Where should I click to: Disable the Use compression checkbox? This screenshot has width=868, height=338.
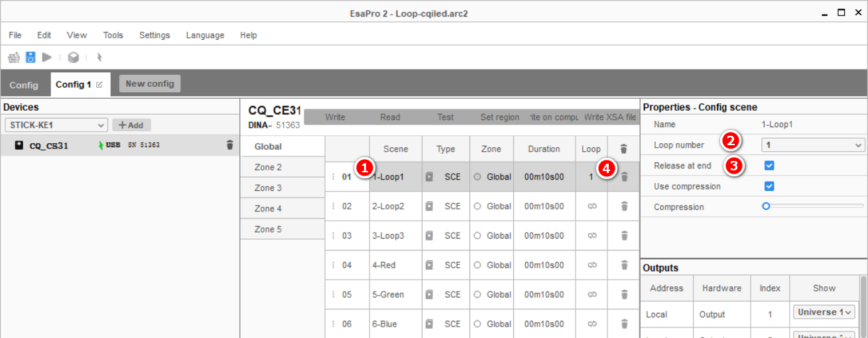[769, 186]
